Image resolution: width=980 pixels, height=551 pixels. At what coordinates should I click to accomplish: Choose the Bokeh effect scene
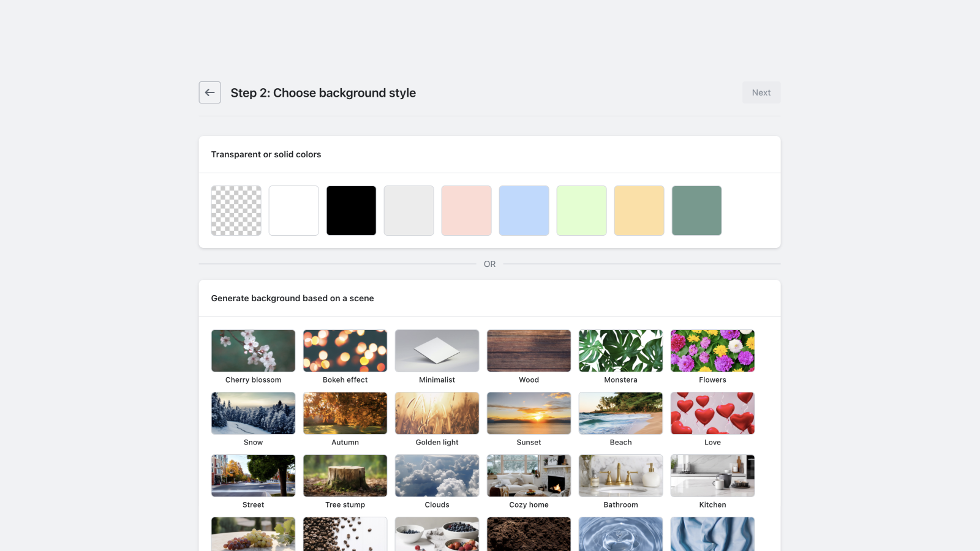[x=345, y=351]
